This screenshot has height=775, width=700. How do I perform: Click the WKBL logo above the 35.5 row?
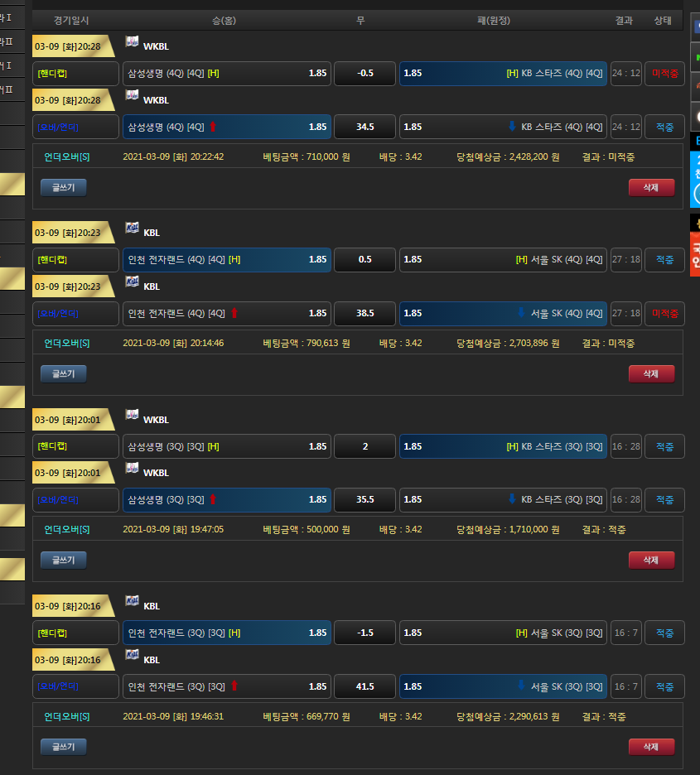tap(132, 468)
